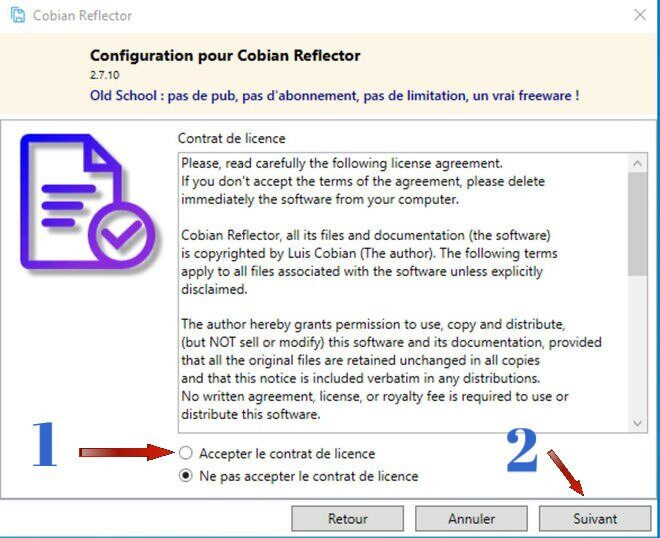
Task: Click the "Contrat de licence" label
Action: [232, 138]
